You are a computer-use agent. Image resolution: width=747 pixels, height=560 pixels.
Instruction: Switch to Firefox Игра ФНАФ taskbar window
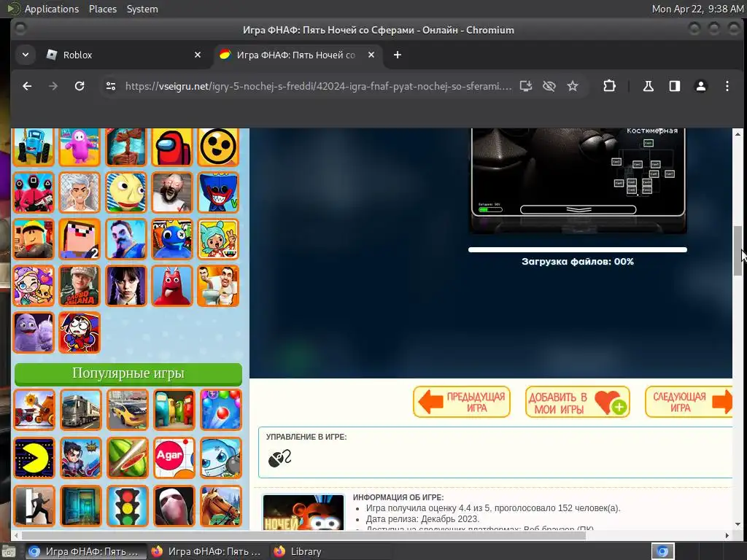(208, 551)
